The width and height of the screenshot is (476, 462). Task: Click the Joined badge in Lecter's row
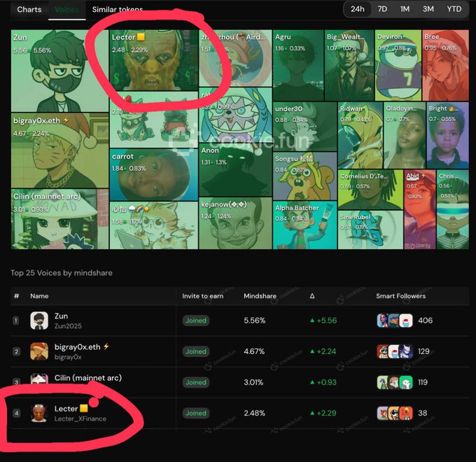196,413
